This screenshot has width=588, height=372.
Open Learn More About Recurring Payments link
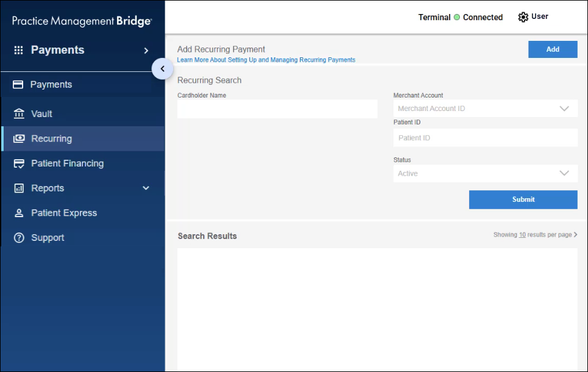[266, 60]
